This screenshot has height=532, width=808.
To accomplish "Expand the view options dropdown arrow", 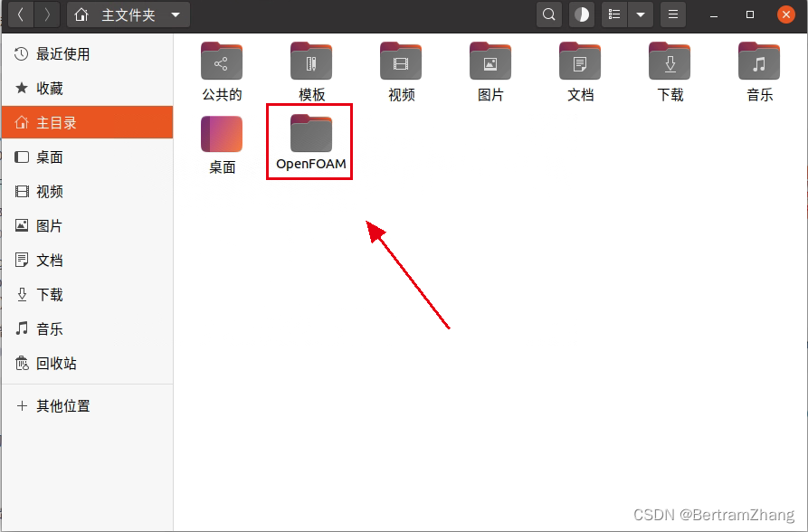I will click(641, 14).
